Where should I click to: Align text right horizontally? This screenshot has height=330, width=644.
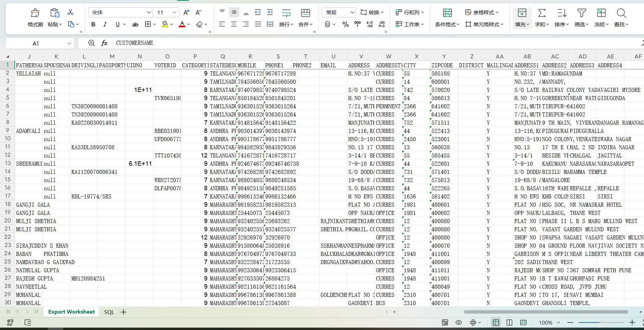(x=246, y=24)
